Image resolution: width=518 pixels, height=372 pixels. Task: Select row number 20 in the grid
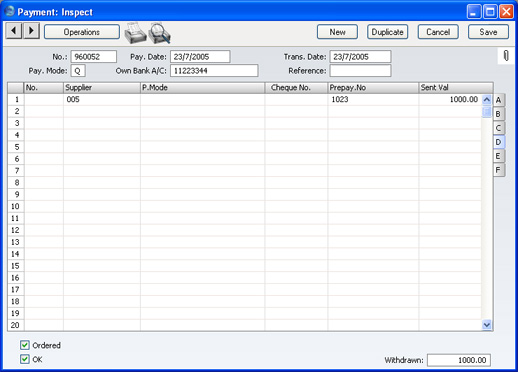tap(16, 325)
